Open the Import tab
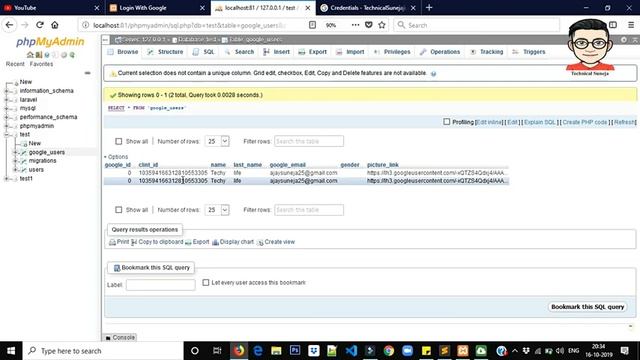This screenshot has width=640, height=360. [x=350, y=52]
